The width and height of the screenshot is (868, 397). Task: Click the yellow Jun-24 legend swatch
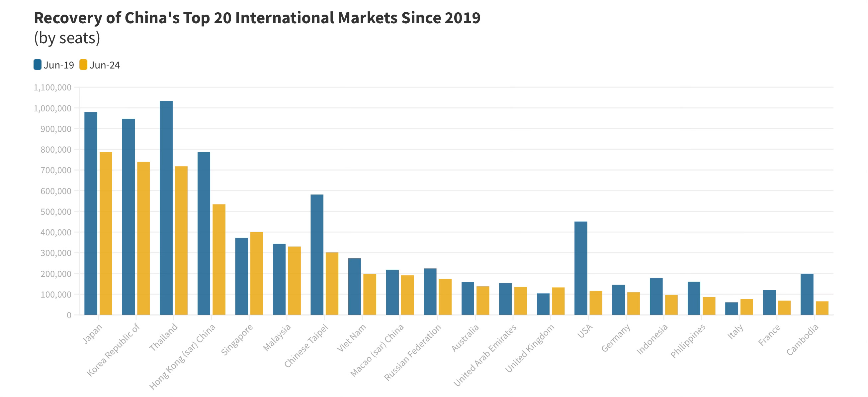(83, 65)
